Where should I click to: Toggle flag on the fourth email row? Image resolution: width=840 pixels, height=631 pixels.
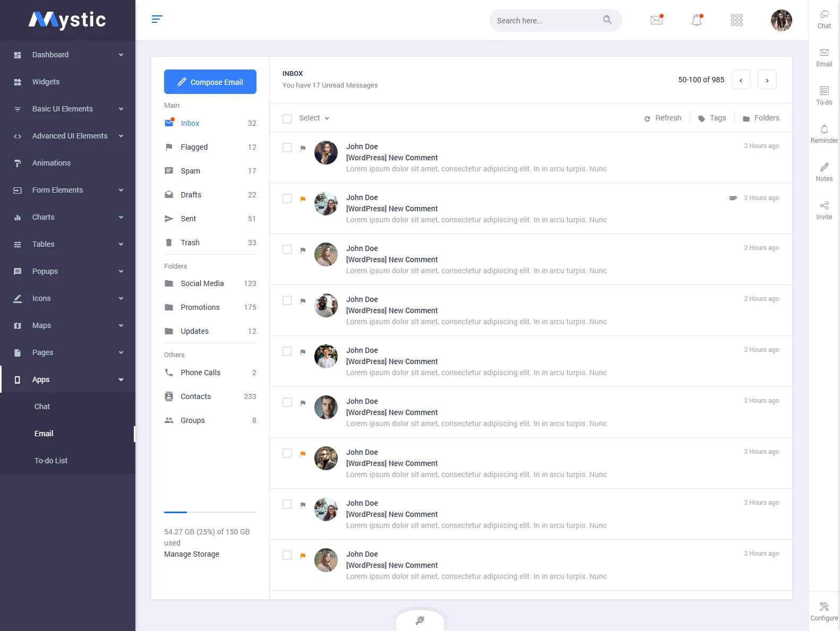(x=303, y=301)
